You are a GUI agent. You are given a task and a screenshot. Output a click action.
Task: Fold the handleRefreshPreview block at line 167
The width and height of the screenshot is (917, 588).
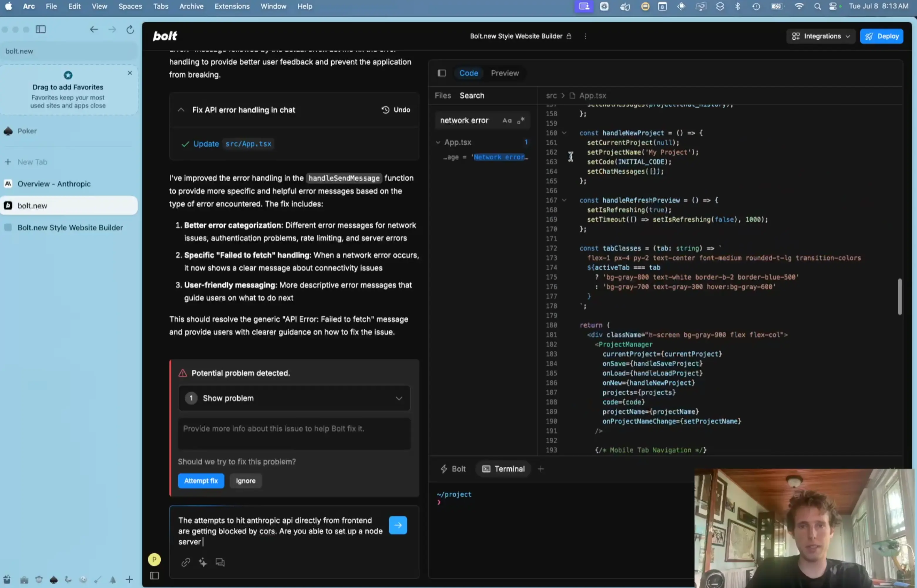564,200
